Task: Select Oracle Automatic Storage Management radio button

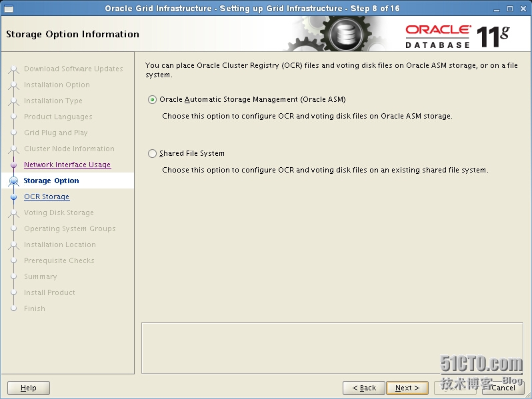Action: point(153,100)
